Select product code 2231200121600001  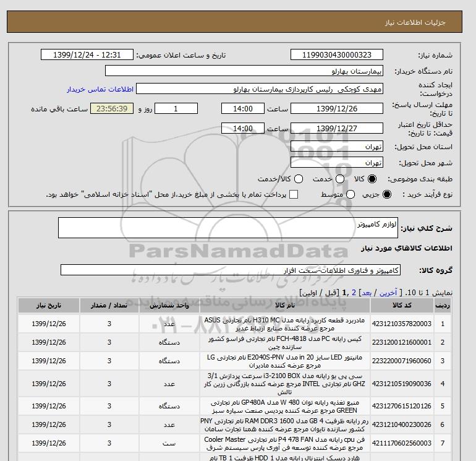[x=402, y=342]
